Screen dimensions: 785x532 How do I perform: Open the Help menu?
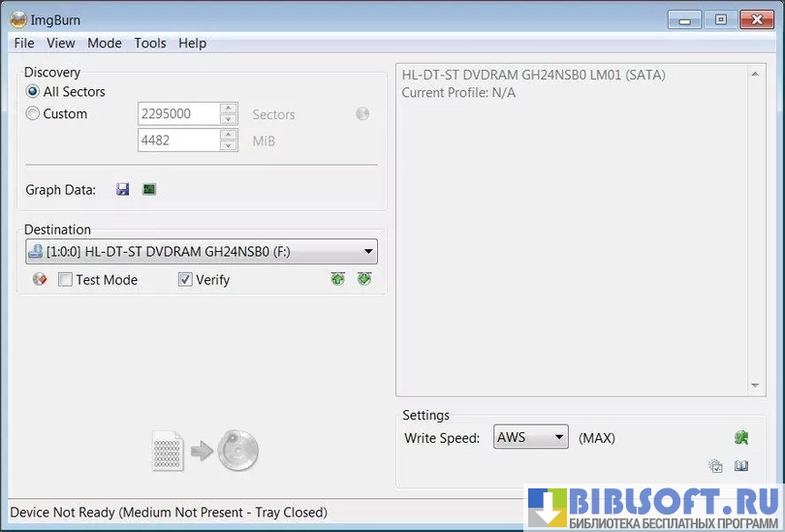pos(192,43)
